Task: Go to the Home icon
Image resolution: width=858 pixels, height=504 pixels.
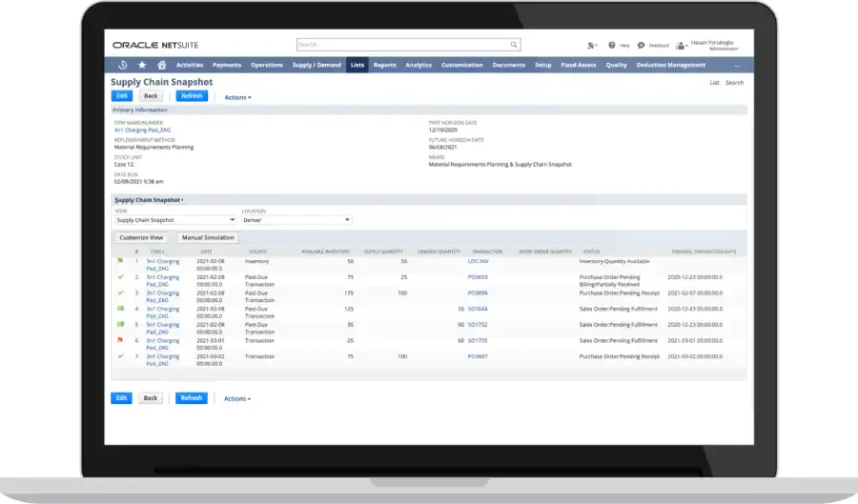Action: (161, 65)
